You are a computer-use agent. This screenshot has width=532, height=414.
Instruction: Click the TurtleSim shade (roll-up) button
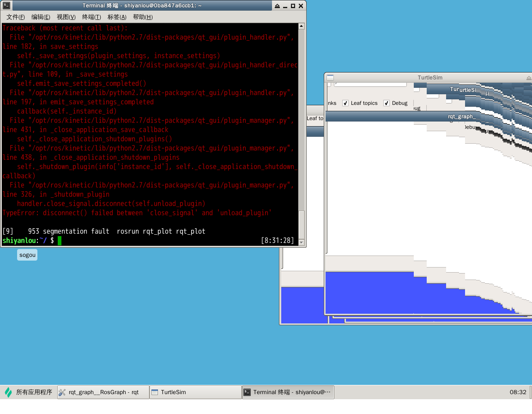(529, 78)
